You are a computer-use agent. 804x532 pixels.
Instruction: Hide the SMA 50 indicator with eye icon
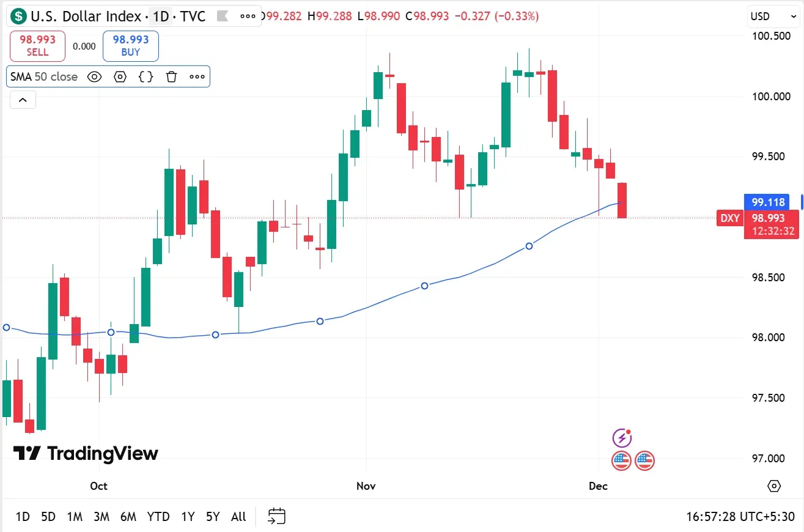(x=94, y=76)
